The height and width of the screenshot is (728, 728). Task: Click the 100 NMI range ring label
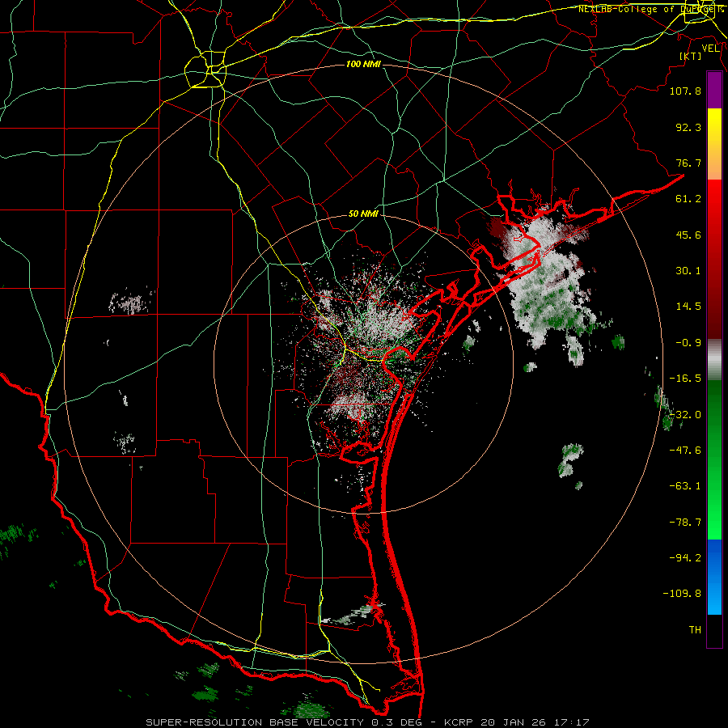pyautogui.click(x=363, y=64)
